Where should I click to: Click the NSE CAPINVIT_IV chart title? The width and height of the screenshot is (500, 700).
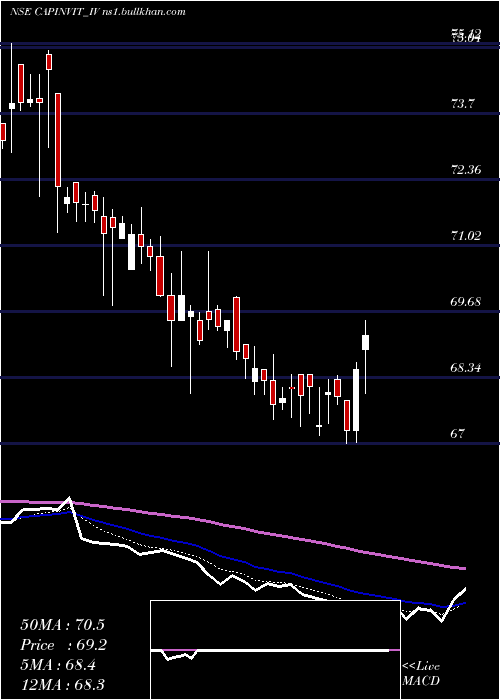pos(98,12)
